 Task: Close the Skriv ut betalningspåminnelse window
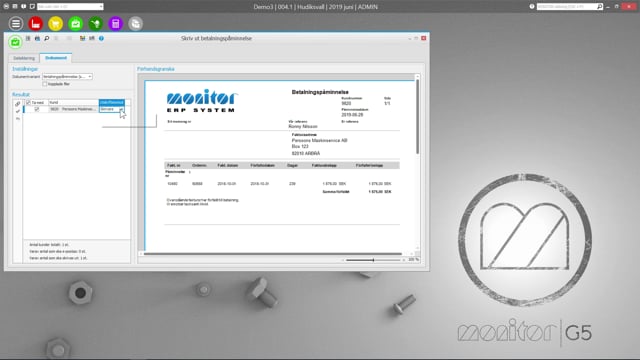424,38
